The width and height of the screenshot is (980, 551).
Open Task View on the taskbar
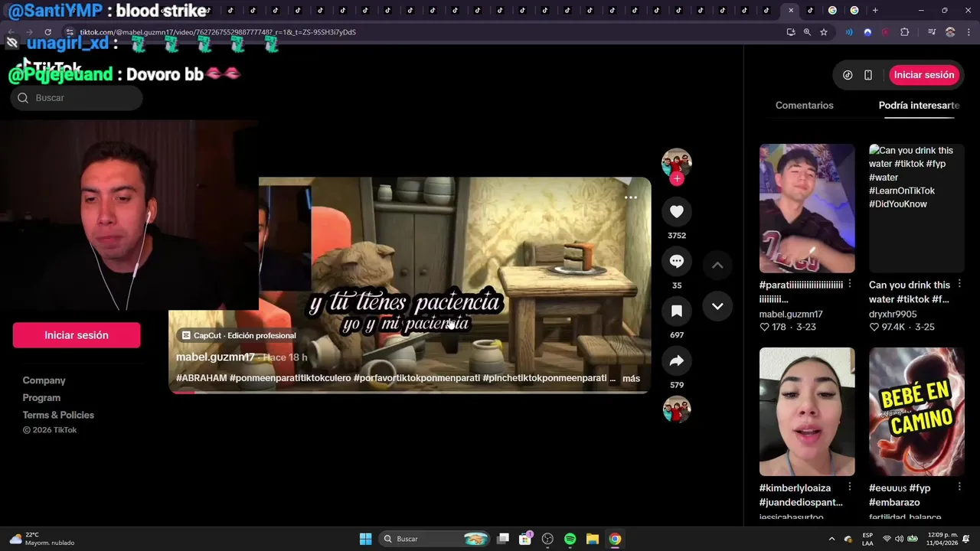pyautogui.click(x=503, y=539)
